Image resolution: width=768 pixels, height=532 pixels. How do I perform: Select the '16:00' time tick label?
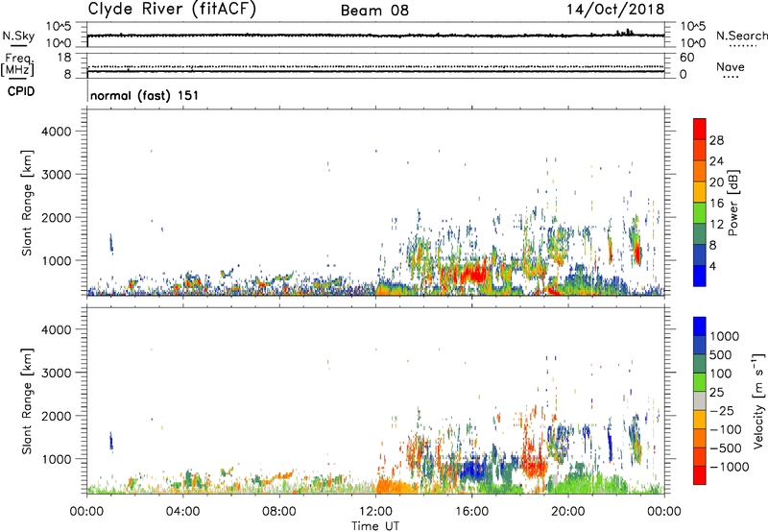471,512
